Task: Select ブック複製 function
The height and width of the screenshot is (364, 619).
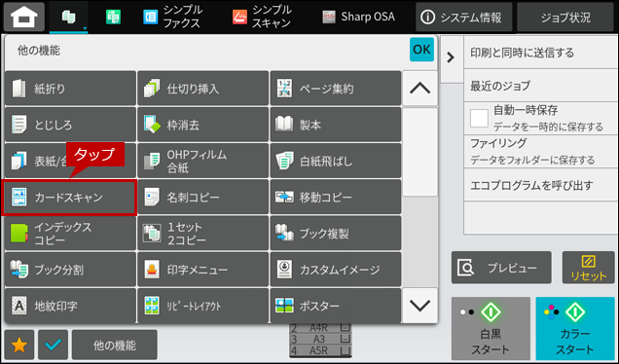Action: pos(336,234)
